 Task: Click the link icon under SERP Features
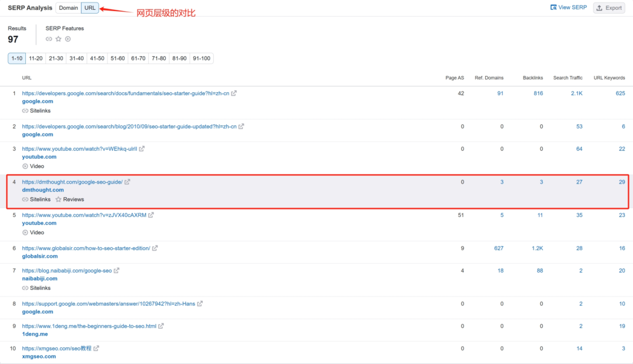point(49,39)
